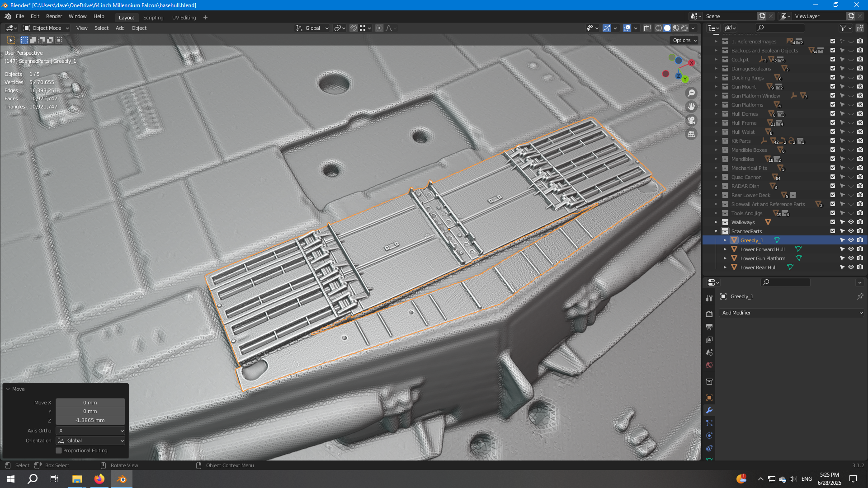Open the Axis Ortho X dropdown
Screen dimensions: 868x488
coord(90,431)
